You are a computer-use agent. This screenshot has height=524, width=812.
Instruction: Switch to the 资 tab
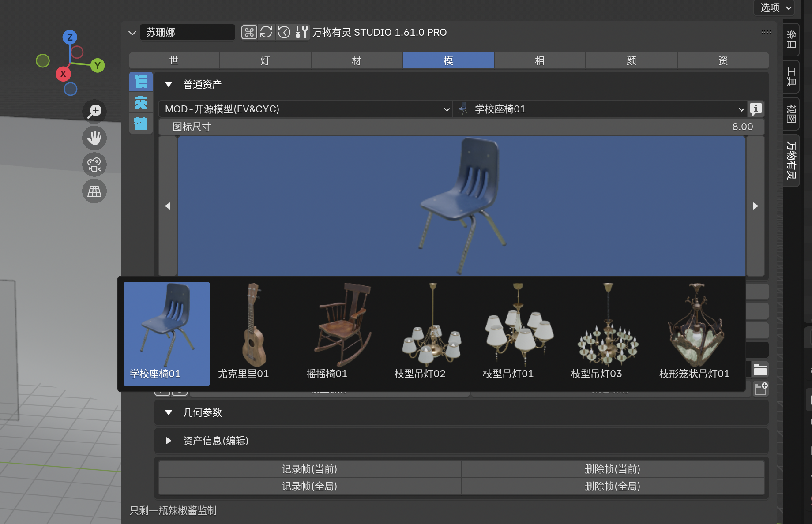(x=723, y=60)
